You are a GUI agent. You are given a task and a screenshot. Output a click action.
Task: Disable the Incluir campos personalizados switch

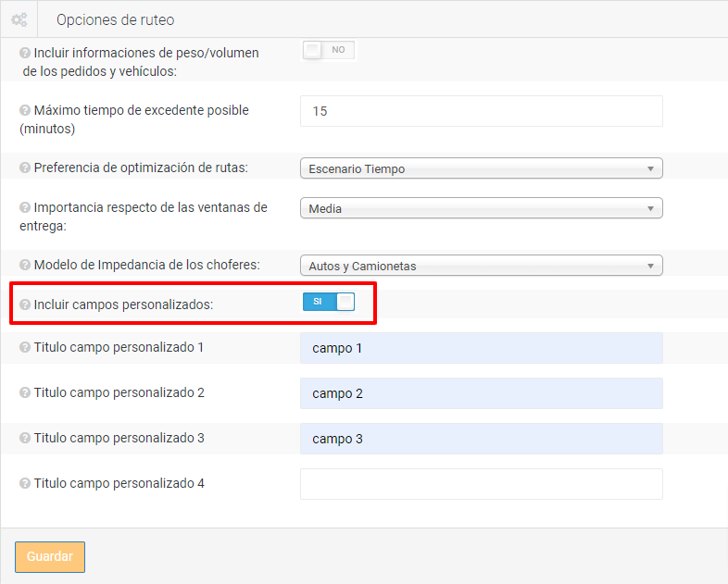(x=328, y=302)
